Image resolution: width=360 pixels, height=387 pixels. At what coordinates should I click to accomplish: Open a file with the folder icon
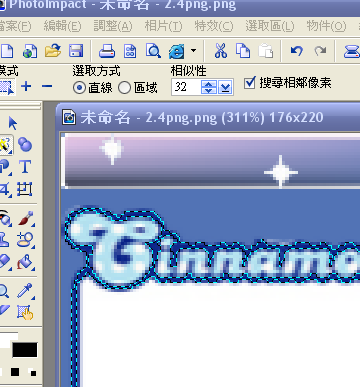(53, 51)
